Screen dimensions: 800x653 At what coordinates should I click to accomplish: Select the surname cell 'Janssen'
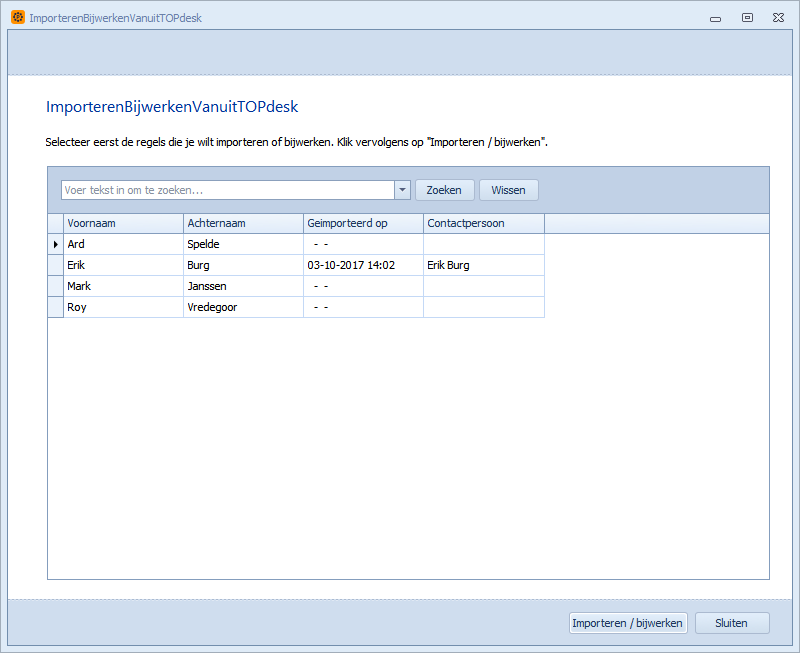point(243,286)
